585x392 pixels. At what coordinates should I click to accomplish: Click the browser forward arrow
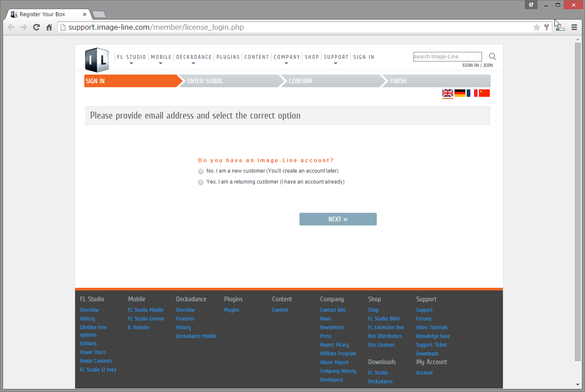pyautogui.click(x=24, y=27)
